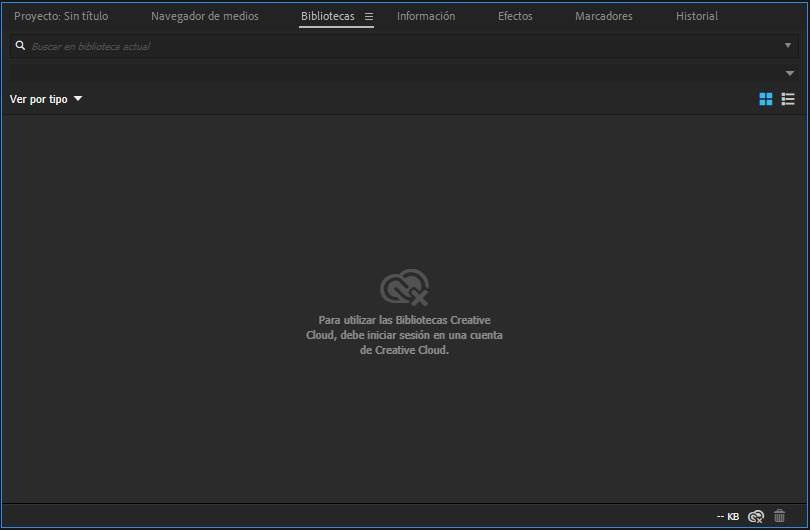The height and width of the screenshot is (530, 810).
Task: Click the Creative Cloud sync status icon
Action: 756,516
